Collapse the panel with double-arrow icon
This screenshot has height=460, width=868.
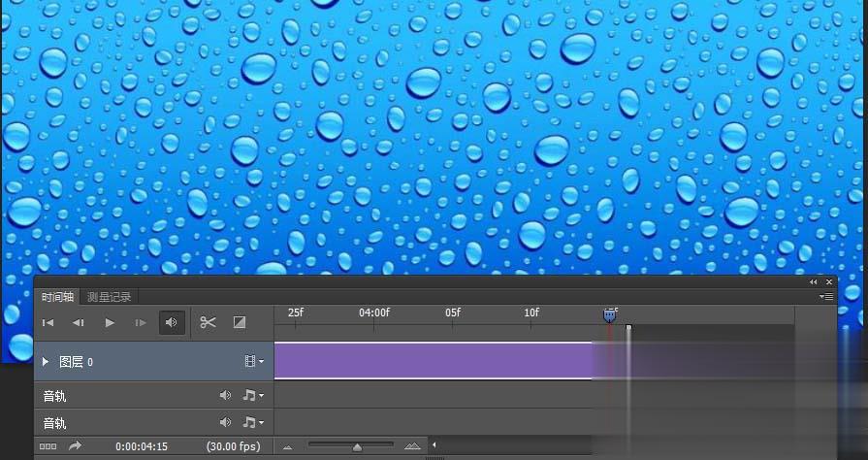point(813,282)
